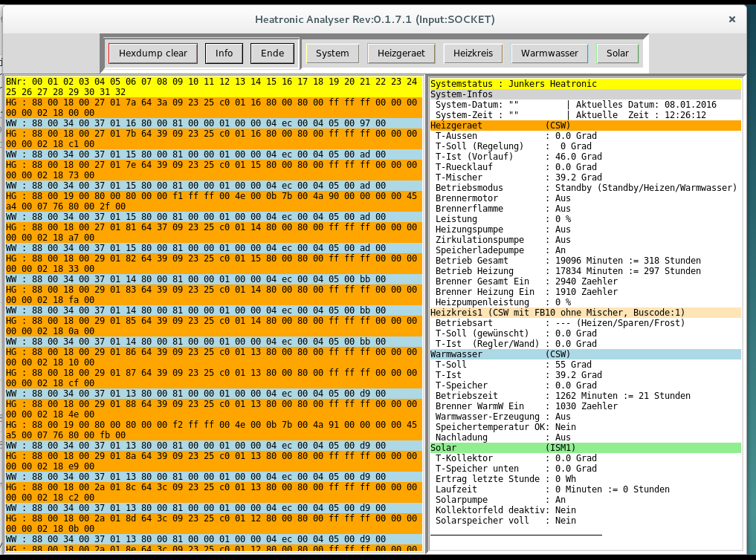Screen dimensions: 756x560
Task: Click the T-Kollektor 0.0 Grad line
Action: pyautogui.click(x=516, y=458)
